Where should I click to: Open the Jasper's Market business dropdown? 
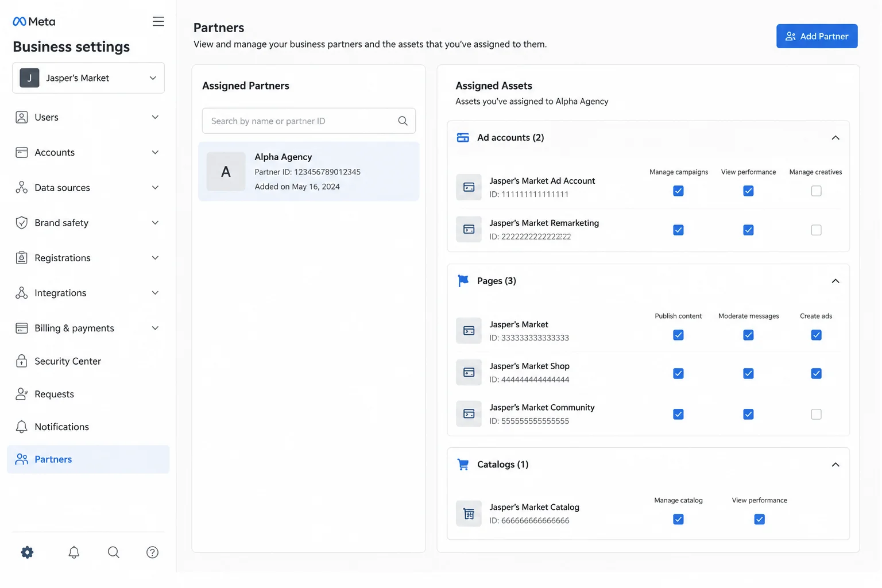click(x=88, y=78)
